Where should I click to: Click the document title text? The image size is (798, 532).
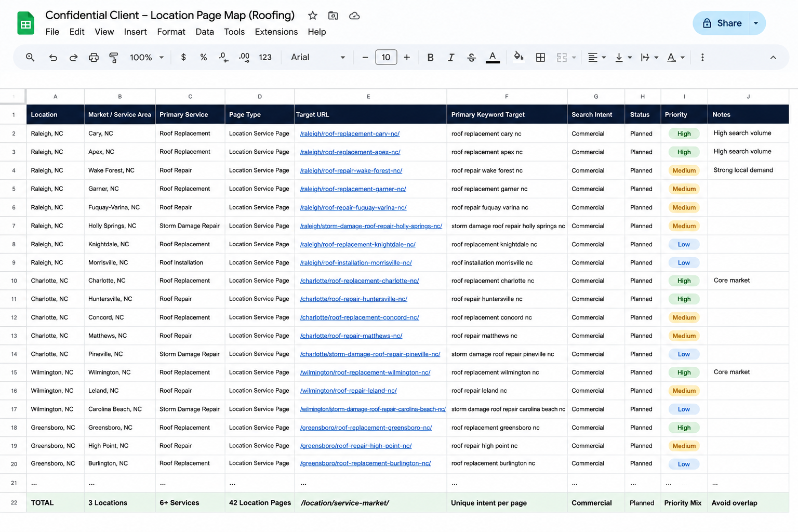point(170,16)
